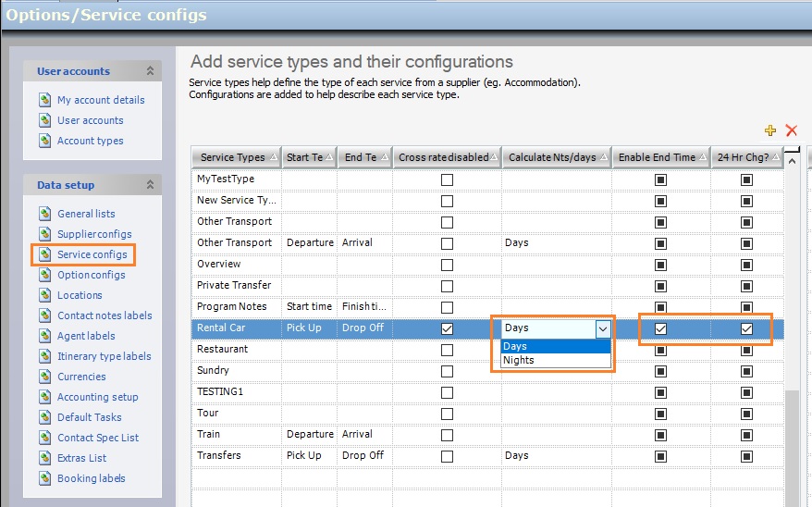Click the icon beside Default Tasks

click(x=45, y=417)
